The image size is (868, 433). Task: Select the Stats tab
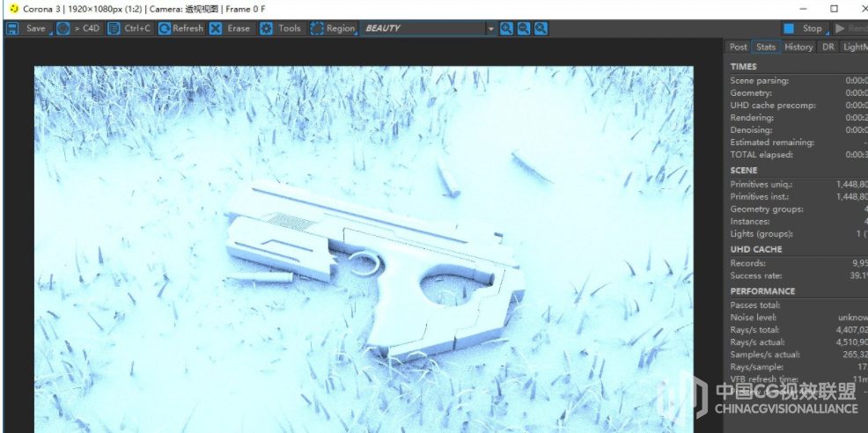point(766,47)
